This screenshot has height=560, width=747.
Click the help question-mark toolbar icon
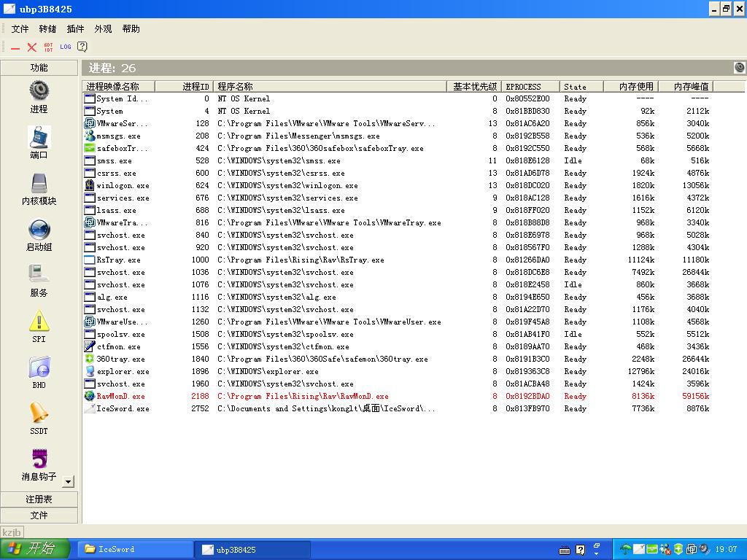coord(82,47)
